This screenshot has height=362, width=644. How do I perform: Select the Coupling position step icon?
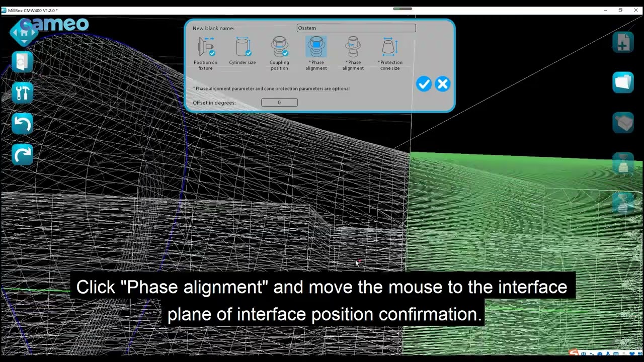click(x=279, y=47)
